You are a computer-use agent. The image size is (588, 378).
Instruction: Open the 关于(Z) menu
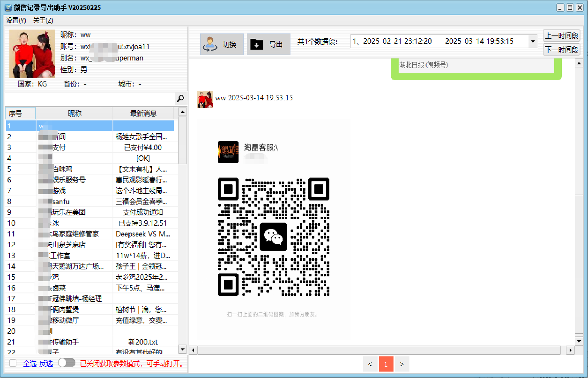pos(43,20)
